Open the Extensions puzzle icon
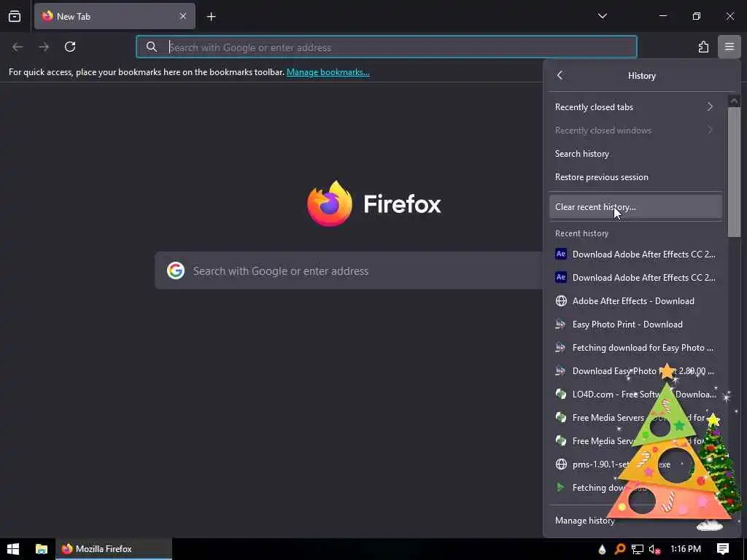This screenshot has height=560, width=747. coord(703,47)
